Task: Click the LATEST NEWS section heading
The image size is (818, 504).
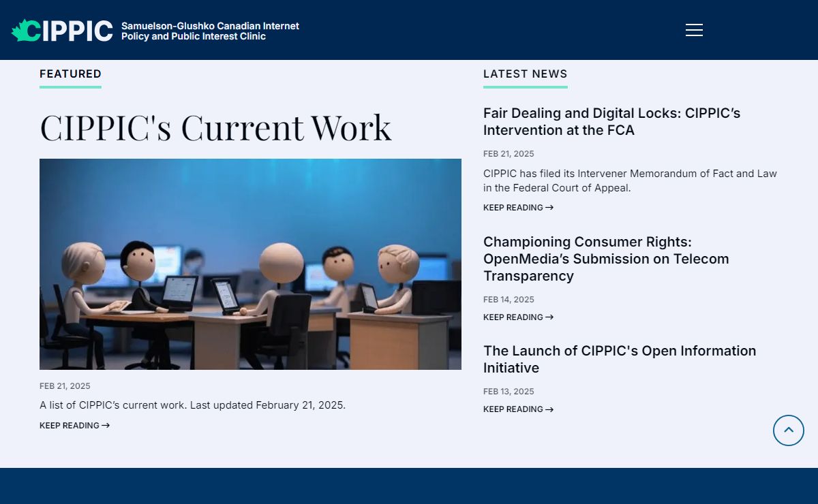Action: pyautogui.click(x=525, y=74)
